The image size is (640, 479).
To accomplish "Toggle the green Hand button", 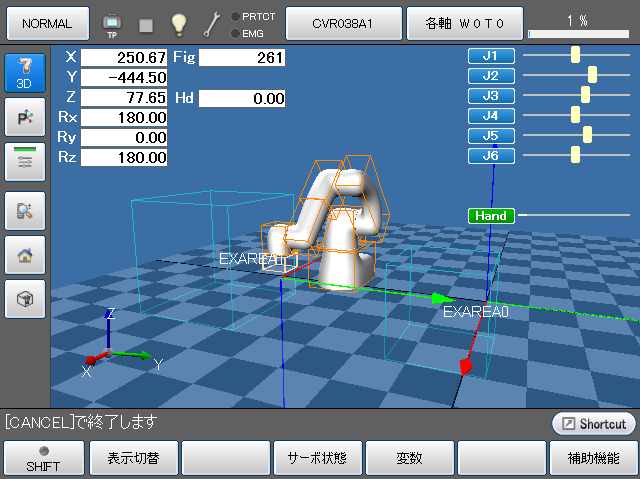I will tap(491, 215).
